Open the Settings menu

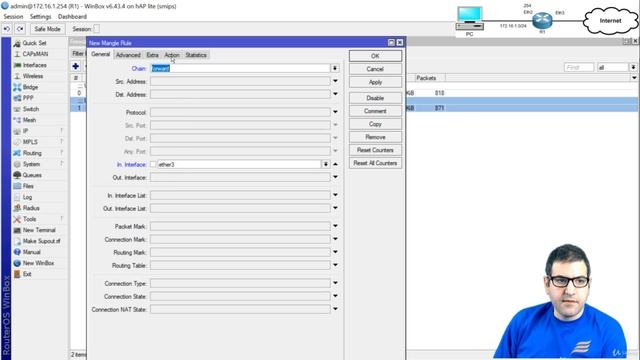tap(40, 17)
